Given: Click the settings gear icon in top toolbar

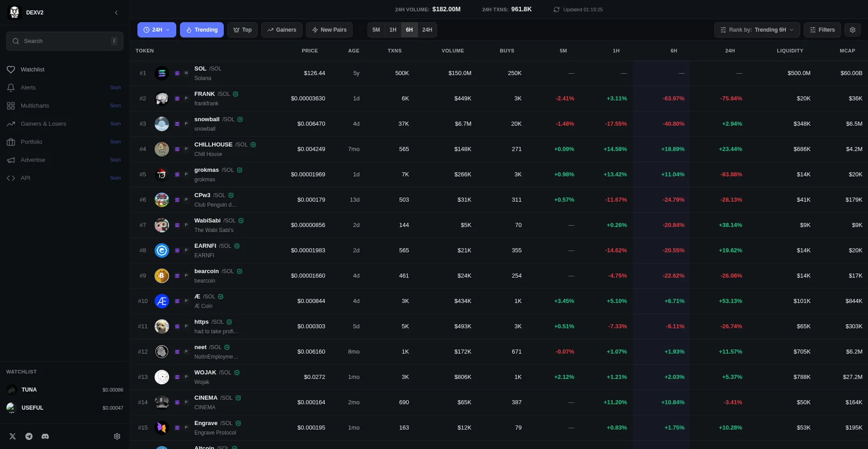Looking at the screenshot, I should point(852,30).
